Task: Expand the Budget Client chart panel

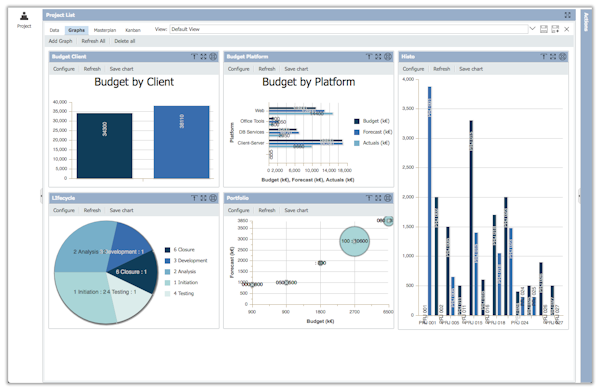Action: (x=204, y=57)
